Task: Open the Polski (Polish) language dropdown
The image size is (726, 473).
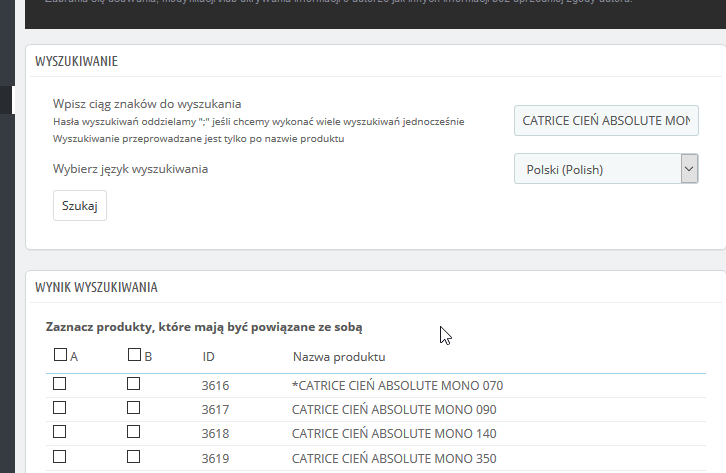Action: pos(606,169)
